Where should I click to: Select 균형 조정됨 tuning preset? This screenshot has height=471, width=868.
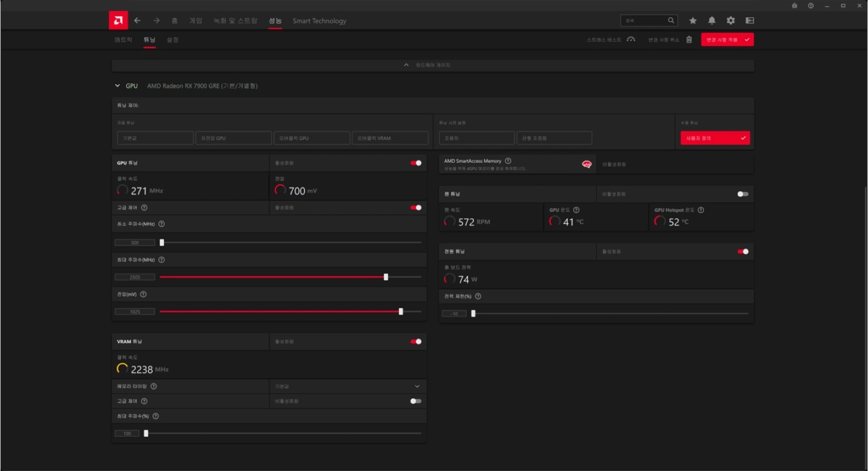click(554, 138)
